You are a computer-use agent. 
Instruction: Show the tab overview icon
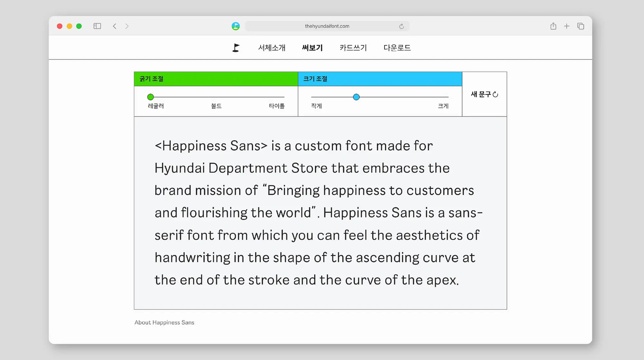580,26
